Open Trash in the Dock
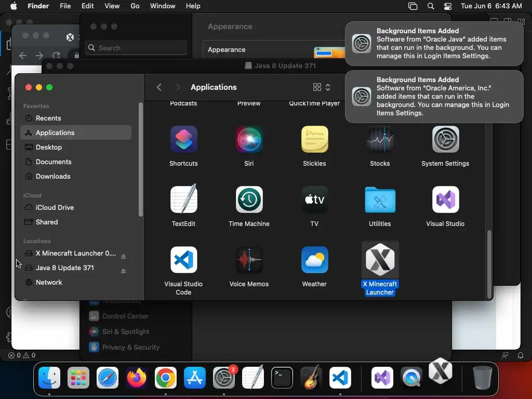Viewport: 532px width, 399px height. coord(482,378)
